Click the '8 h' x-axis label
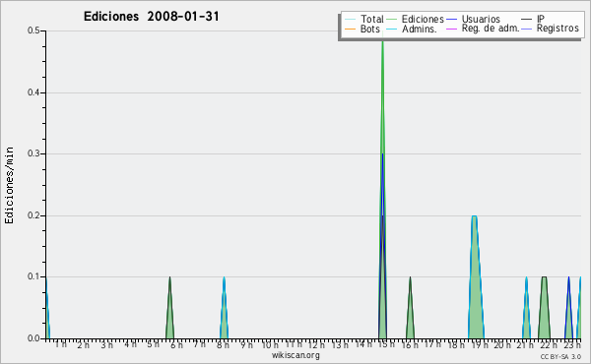The image size is (591, 364). 223,344
